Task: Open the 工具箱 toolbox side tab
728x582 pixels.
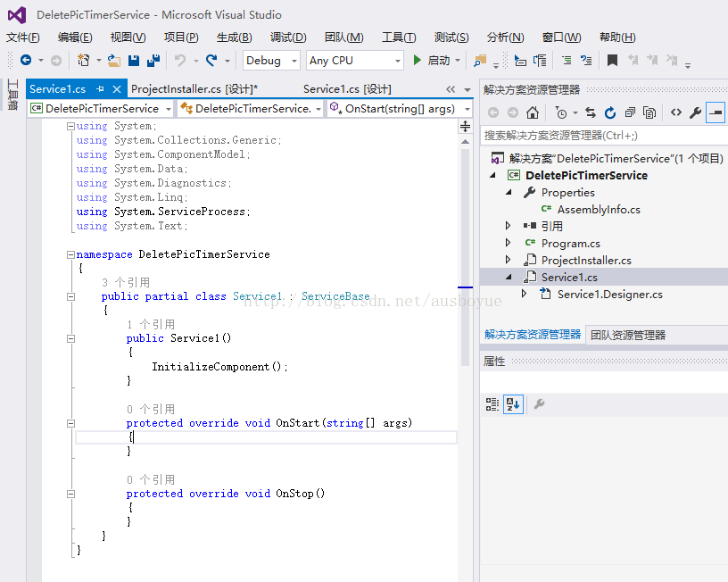Action: [x=12, y=96]
